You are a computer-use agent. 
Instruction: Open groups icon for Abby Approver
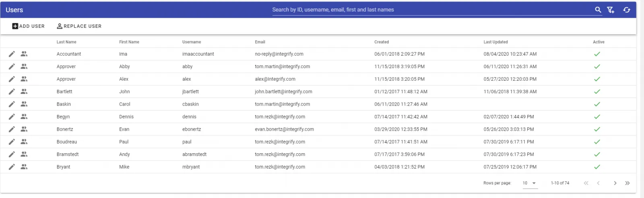pyautogui.click(x=24, y=66)
